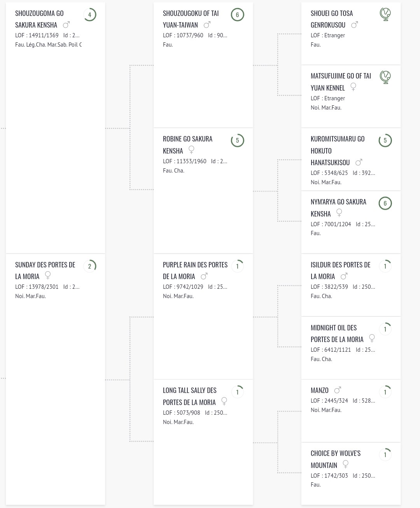Click the rating 6 circle on Nym'Arya Go Sakura Kensha
This screenshot has height=508, width=420.
click(x=385, y=203)
